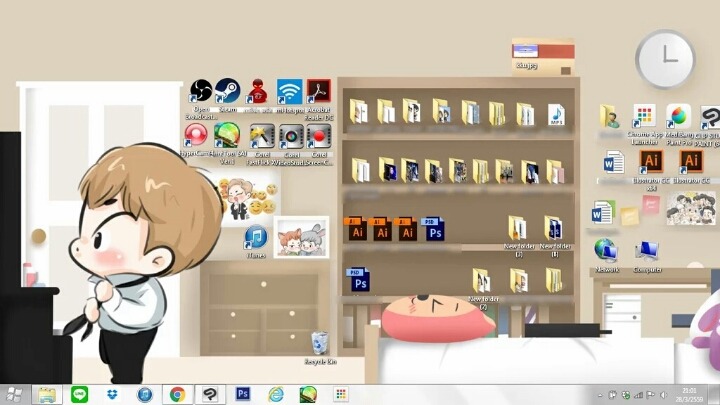Open Dropbox from the taskbar
Image resolution: width=720 pixels, height=405 pixels.
[x=112, y=394]
